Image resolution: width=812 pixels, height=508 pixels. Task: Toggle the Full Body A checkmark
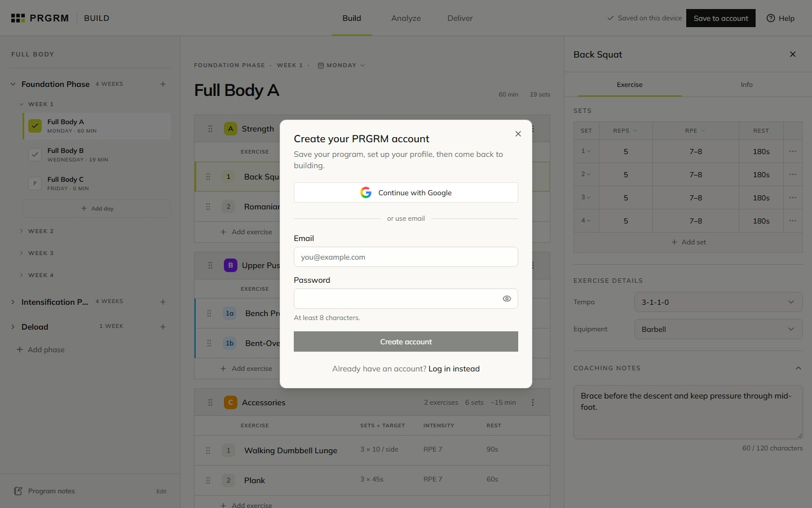click(x=35, y=126)
